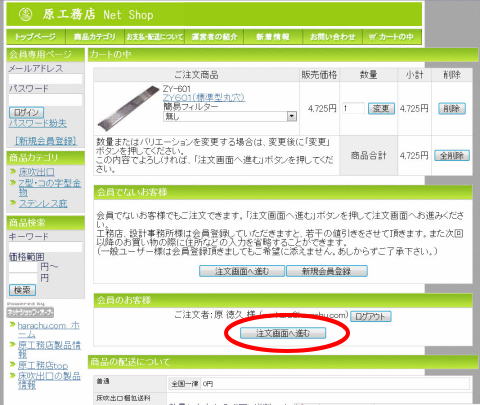This screenshot has width=480, height=405.
Task: Click the ログアウト button beside orderer name
Action: [x=371, y=316]
